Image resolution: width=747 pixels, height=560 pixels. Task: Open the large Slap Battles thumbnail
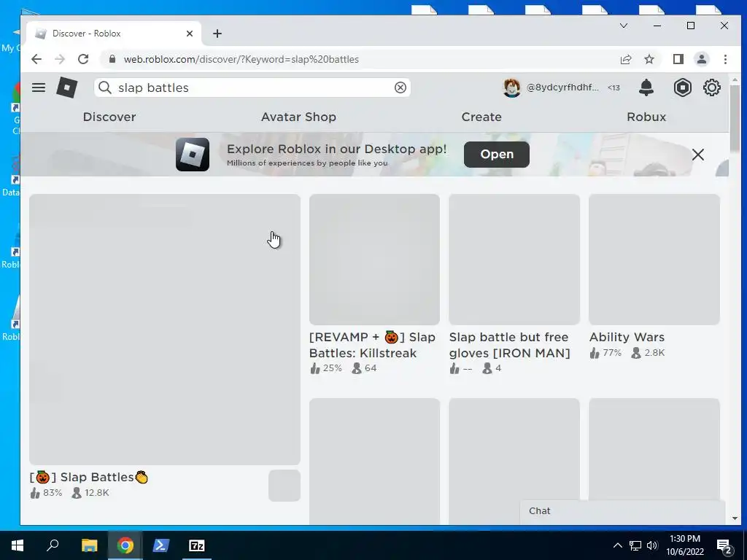(x=165, y=330)
